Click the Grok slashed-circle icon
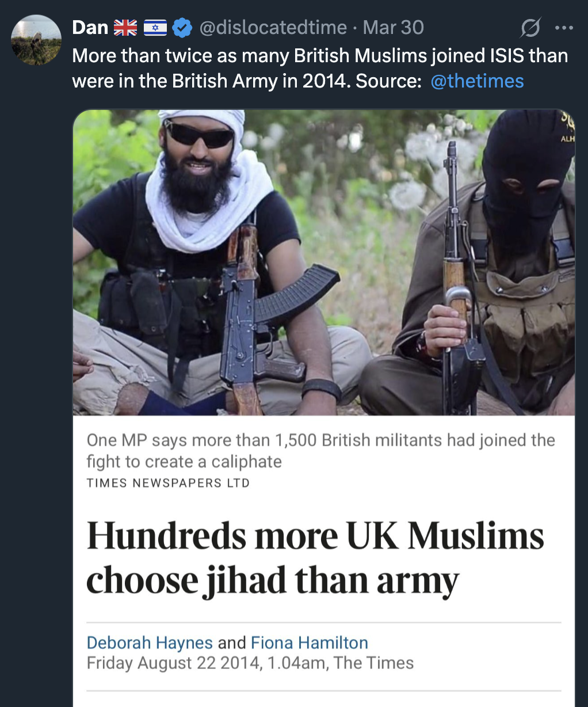The width and height of the screenshot is (588, 707). tap(530, 27)
